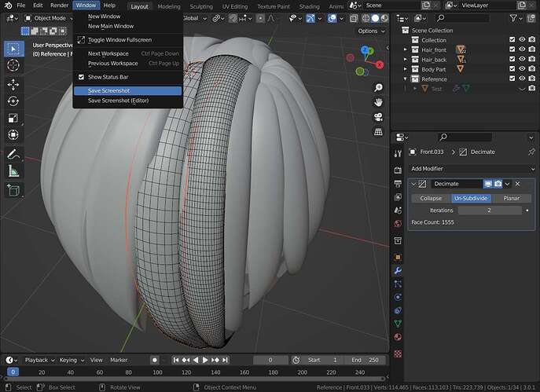Select Planar decimate mode
The height and width of the screenshot is (392, 540).
[512, 198]
